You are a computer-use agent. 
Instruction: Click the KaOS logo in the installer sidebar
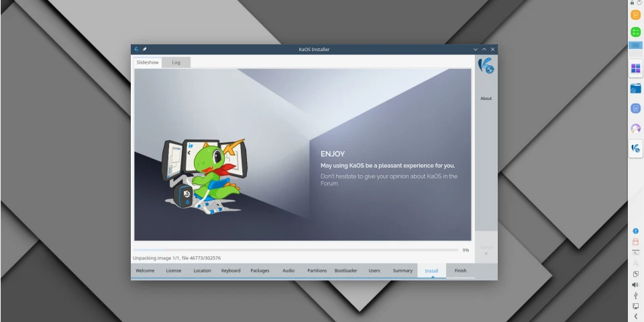click(x=486, y=66)
